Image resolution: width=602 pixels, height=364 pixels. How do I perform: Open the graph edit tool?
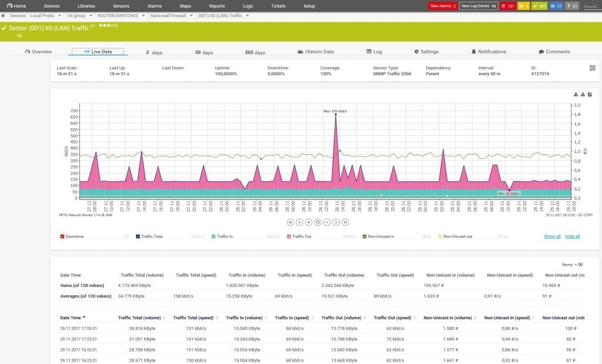tap(590, 94)
